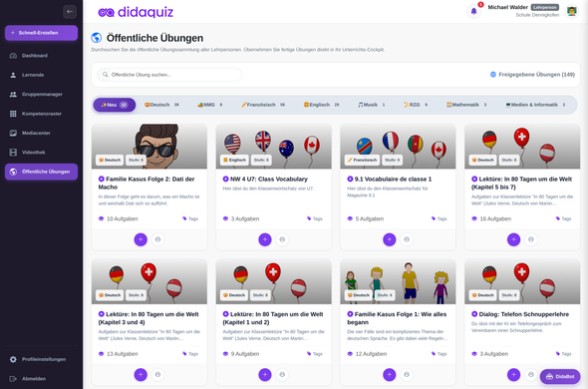Open Profileinstellungen gear entry
588x389 pixels.
point(41,359)
